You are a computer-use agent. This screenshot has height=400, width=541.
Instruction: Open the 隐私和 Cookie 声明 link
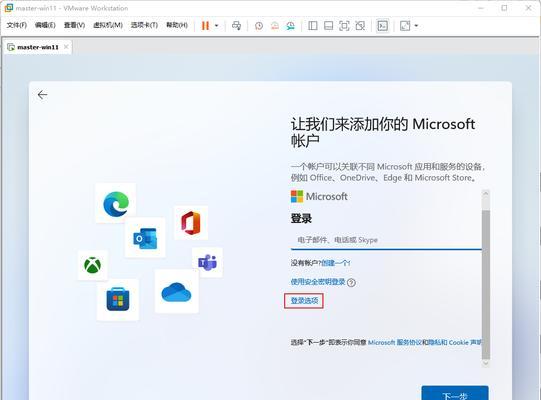455,342
